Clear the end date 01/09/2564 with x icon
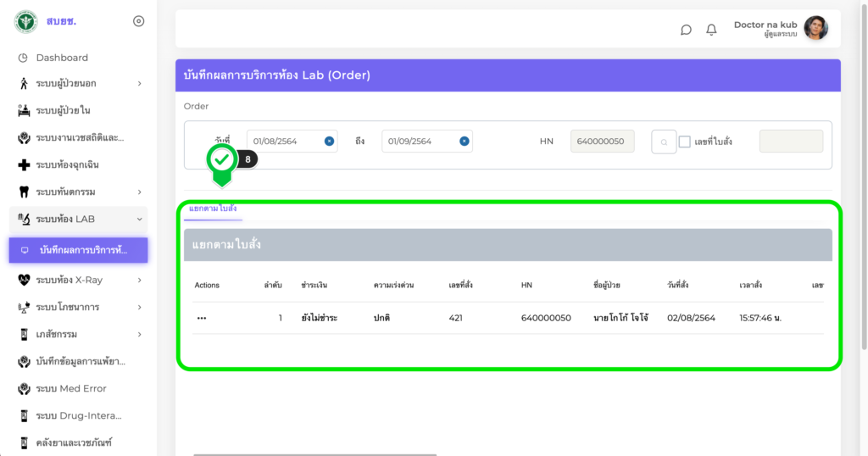The width and height of the screenshot is (868, 456). (x=464, y=142)
